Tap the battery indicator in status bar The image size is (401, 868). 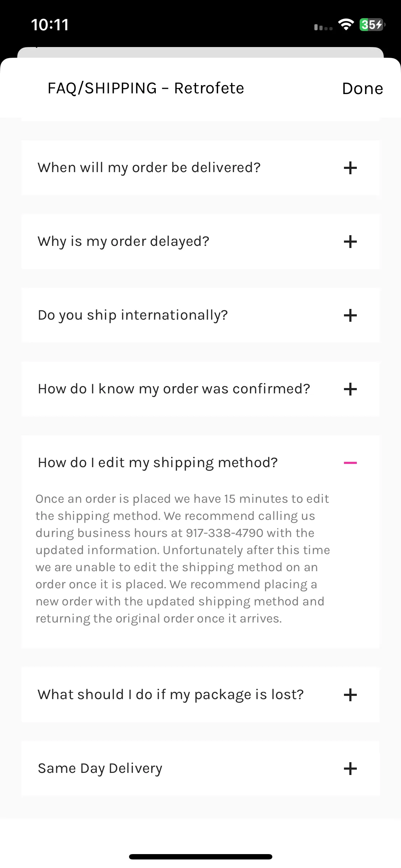[372, 25]
